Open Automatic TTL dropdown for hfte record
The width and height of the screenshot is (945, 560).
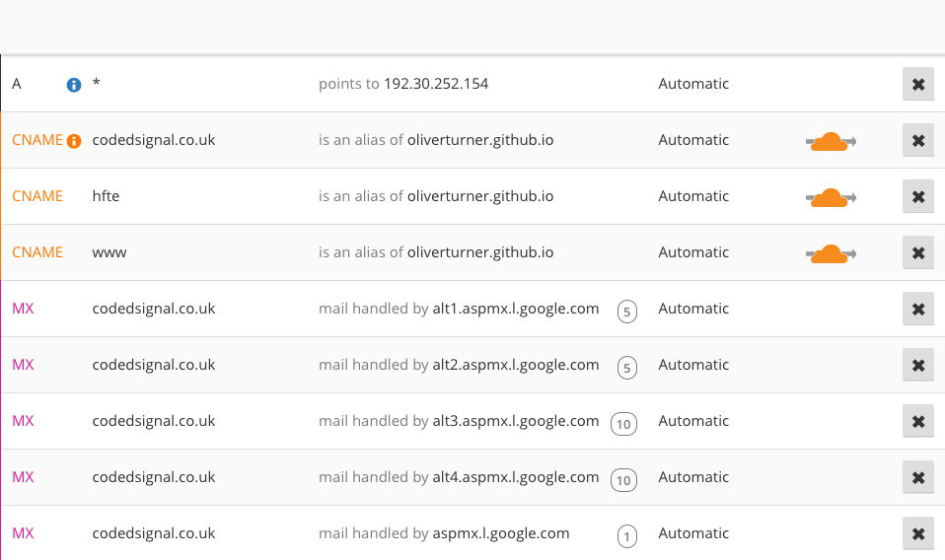point(693,196)
